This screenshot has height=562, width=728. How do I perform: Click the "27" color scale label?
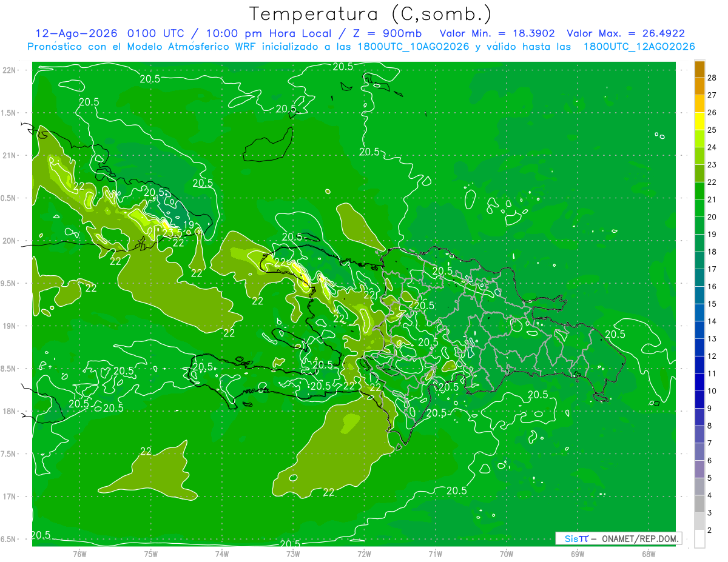click(712, 95)
